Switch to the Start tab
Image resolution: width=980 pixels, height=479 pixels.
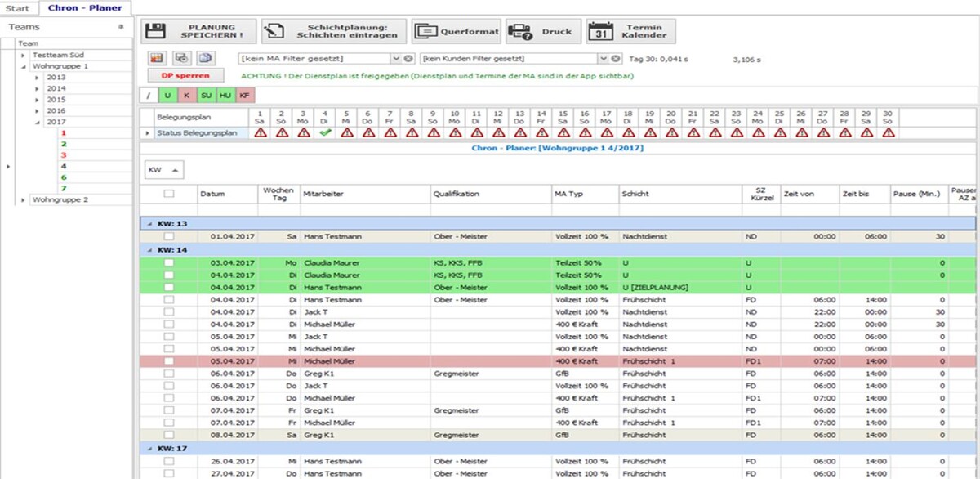pyautogui.click(x=17, y=7)
